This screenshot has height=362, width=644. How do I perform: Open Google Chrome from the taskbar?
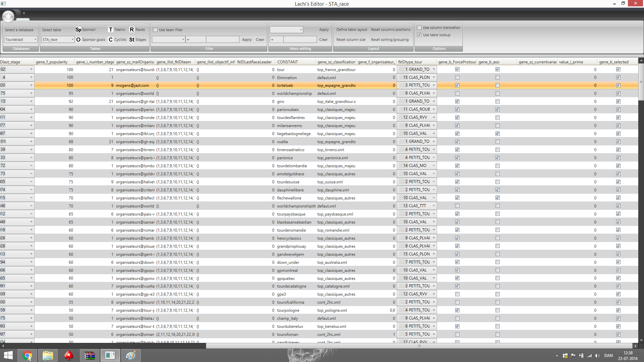click(x=27, y=355)
